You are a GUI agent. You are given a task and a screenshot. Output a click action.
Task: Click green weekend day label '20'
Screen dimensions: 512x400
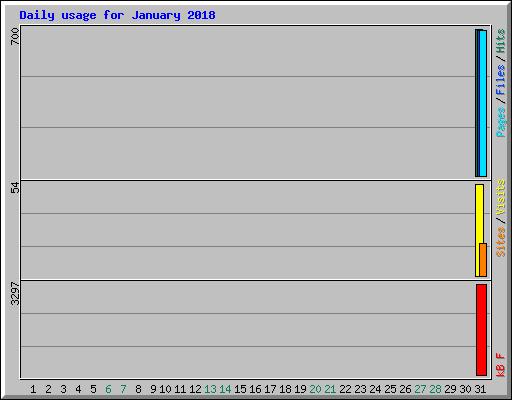tap(315, 389)
